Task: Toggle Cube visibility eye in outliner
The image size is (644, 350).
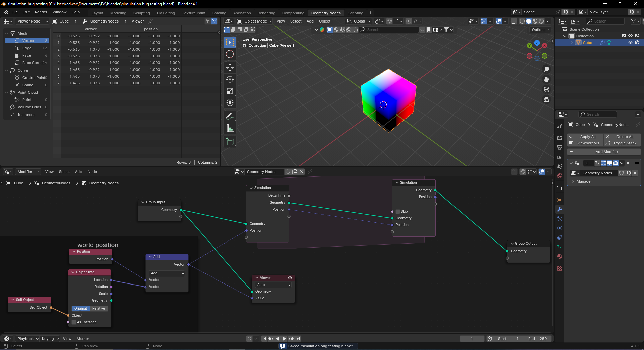Action: point(630,43)
